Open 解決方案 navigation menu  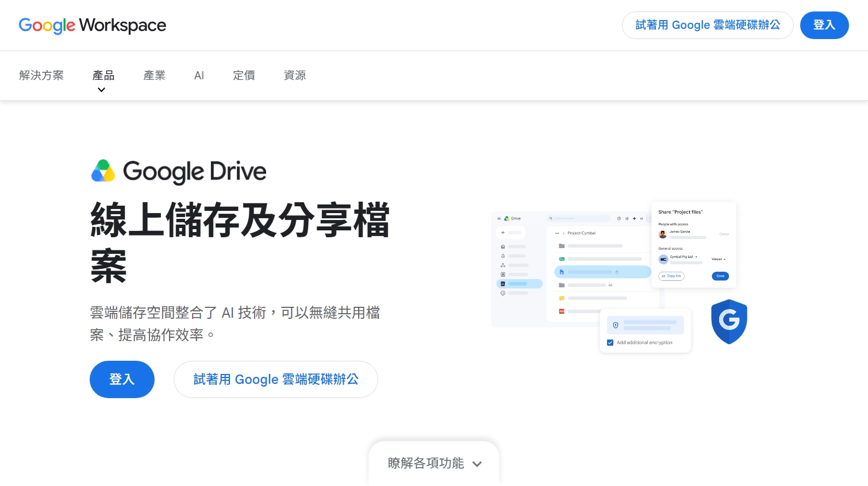click(x=41, y=75)
